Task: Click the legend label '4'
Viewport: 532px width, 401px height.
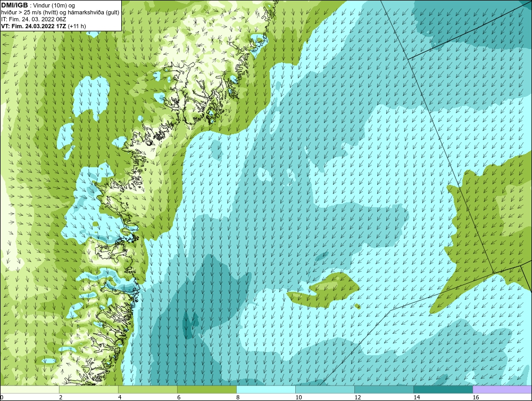Action: [x=120, y=397]
